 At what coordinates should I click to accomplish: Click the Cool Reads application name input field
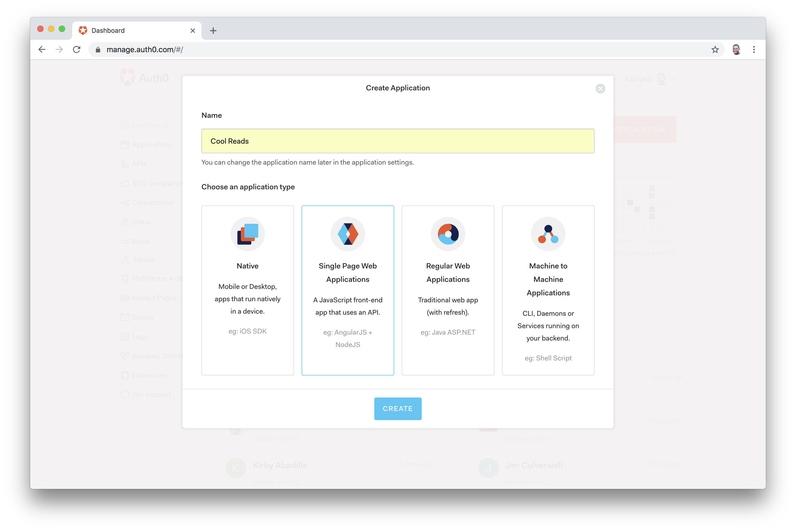pos(398,141)
